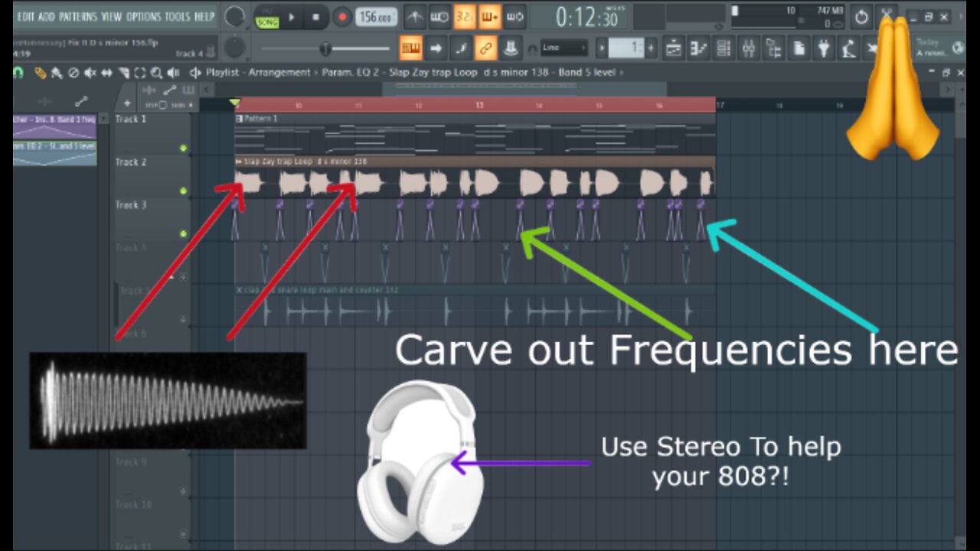
Task: Toggle step editing mode button
Action: point(460,48)
